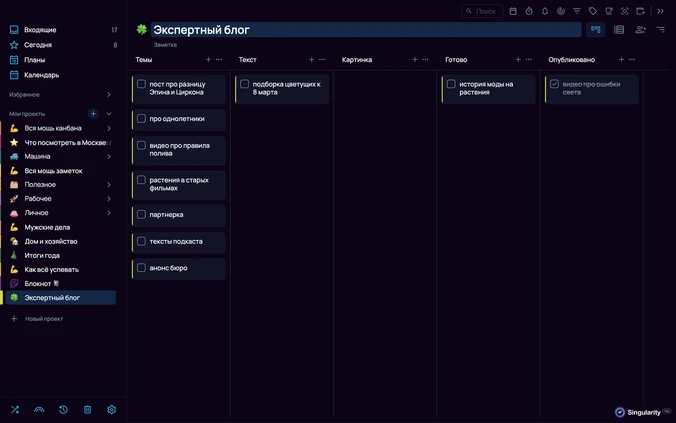The width and height of the screenshot is (676, 423).
Task: Add a new project with plus button
Action: click(x=93, y=114)
